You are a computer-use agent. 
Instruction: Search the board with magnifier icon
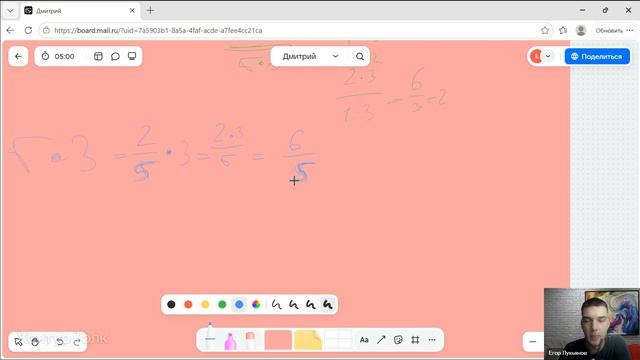[360, 56]
